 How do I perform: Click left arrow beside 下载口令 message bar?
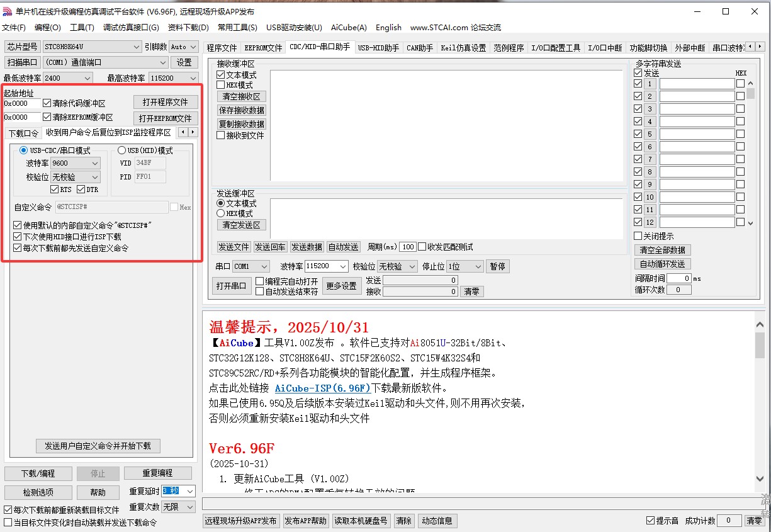(183, 133)
